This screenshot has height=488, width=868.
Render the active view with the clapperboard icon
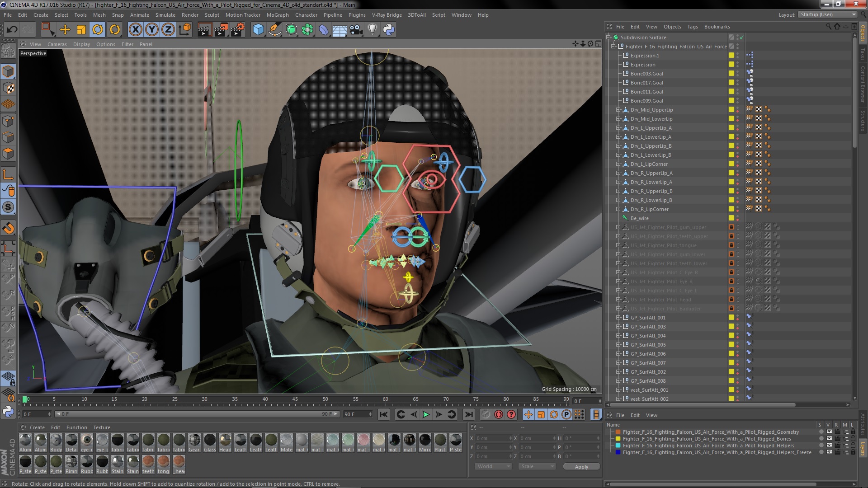(x=204, y=30)
